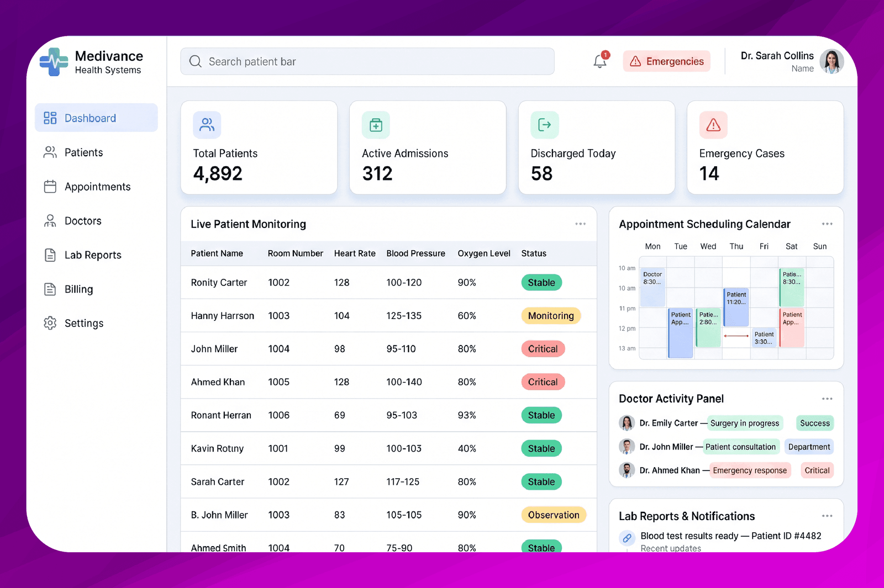
Task: Click Stable status badge for Ronity Carter
Action: 541,283
